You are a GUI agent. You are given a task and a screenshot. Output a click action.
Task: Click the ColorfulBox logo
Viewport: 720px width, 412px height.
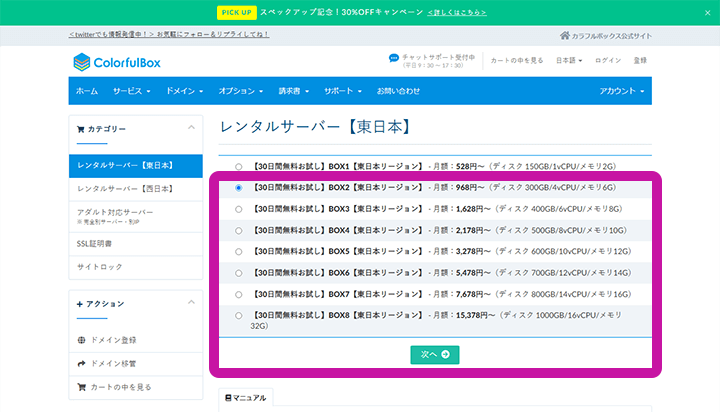[x=117, y=62]
